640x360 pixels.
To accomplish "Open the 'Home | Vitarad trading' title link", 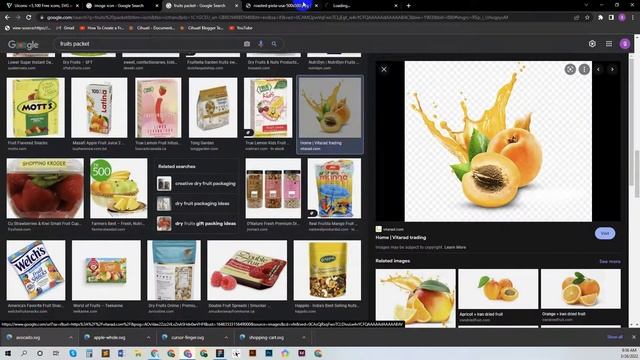I will 400,238.
